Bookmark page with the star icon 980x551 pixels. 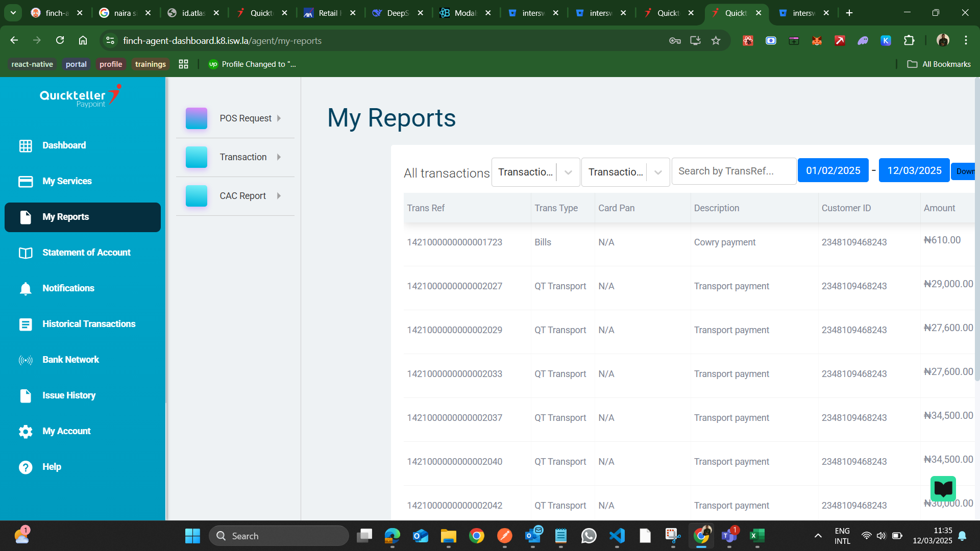pyautogui.click(x=716, y=41)
